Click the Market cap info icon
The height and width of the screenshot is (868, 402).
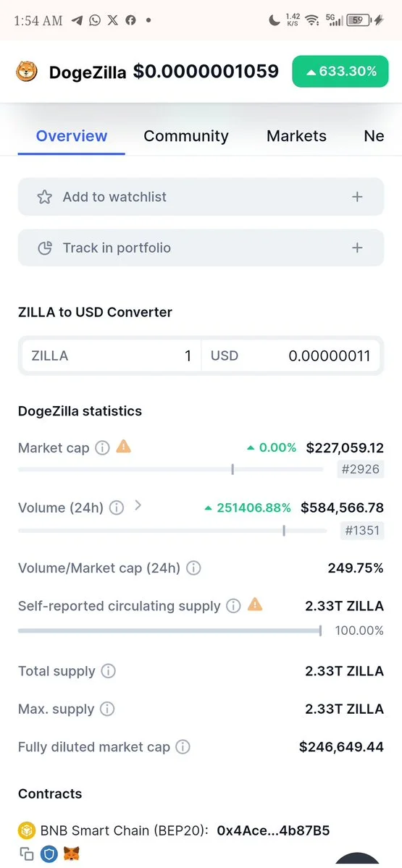click(x=102, y=448)
